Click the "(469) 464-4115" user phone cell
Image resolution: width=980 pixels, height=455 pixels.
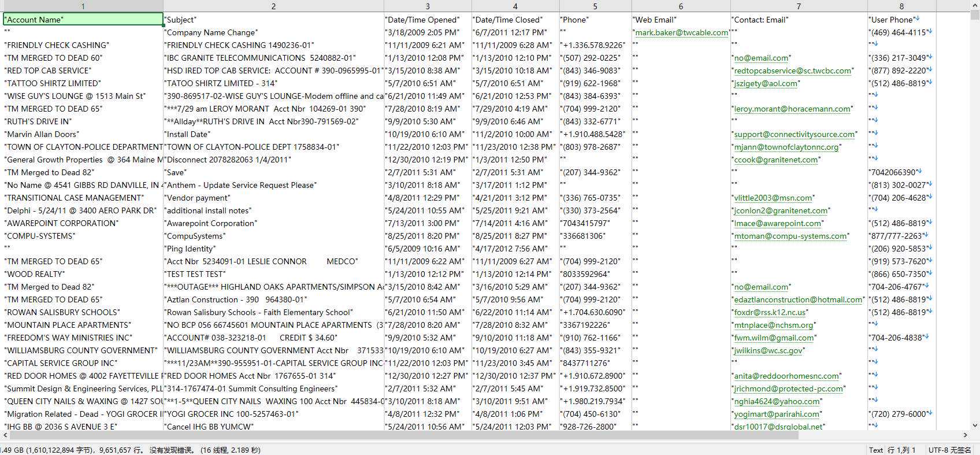[x=901, y=32]
